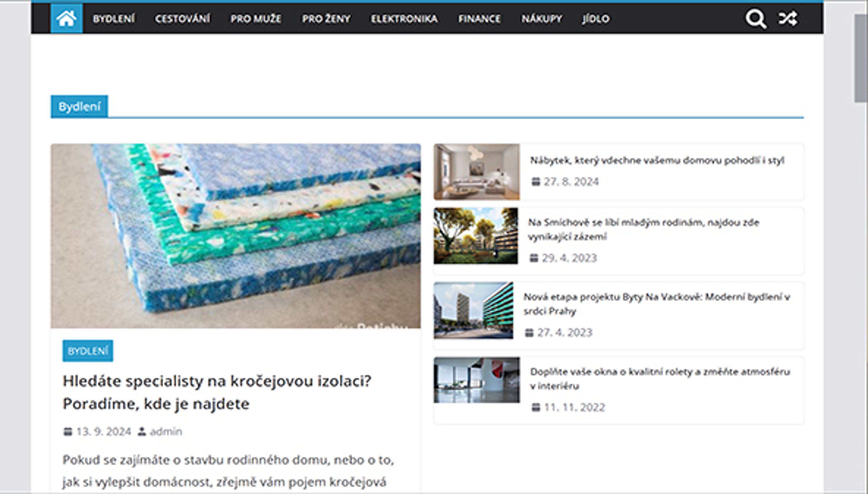Select Elektronika in the navigation bar
Image resolution: width=868 pixels, height=494 pixels.
point(404,19)
